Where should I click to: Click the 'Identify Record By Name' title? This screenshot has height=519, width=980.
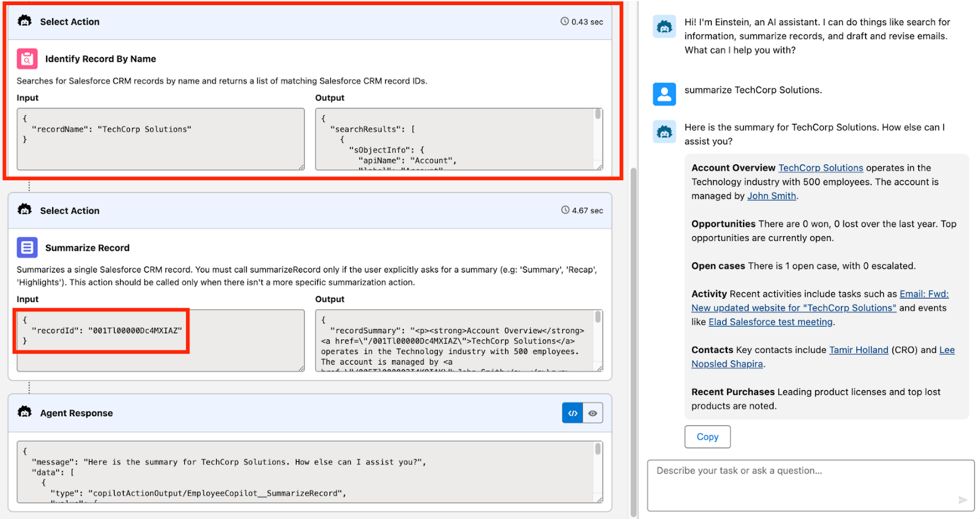click(100, 59)
